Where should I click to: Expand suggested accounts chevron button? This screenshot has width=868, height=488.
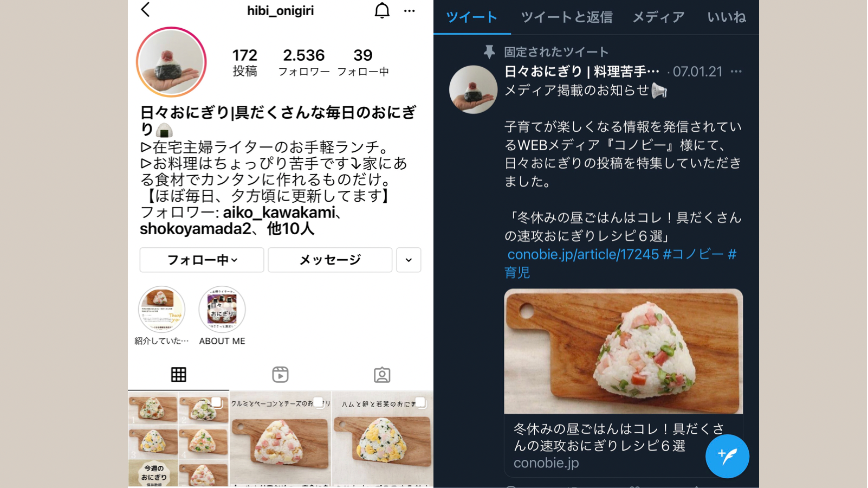point(409,260)
